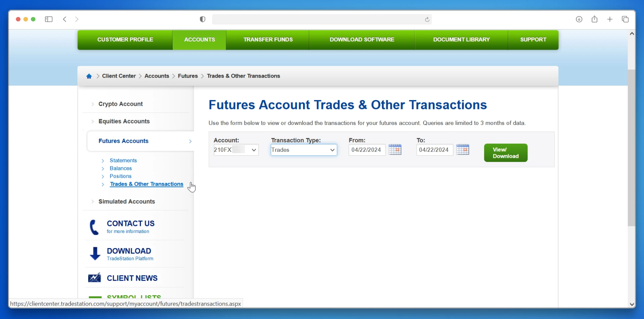Viewport: 644px width, 319px height.
Task: Open the Transfer Funds menu tab
Action: tap(268, 40)
